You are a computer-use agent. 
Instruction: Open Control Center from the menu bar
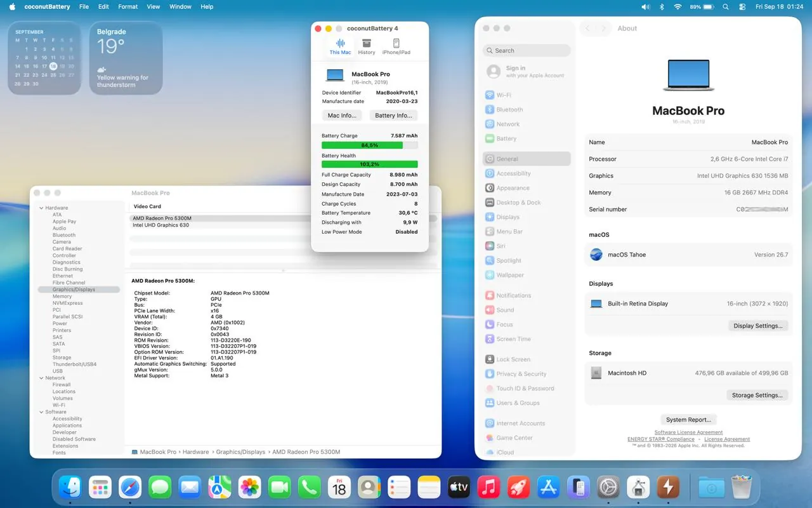(x=743, y=6)
